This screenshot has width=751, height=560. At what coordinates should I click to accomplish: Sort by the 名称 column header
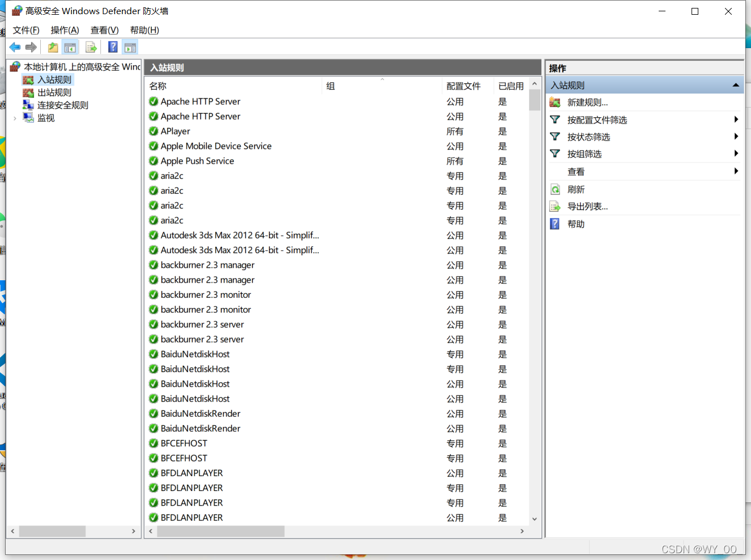pos(233,86)
